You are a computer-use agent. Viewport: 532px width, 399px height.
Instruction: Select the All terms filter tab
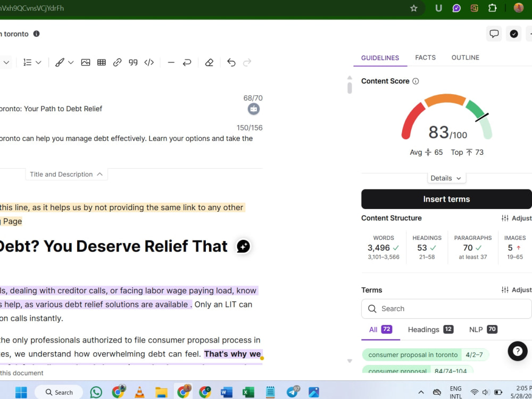380,329
